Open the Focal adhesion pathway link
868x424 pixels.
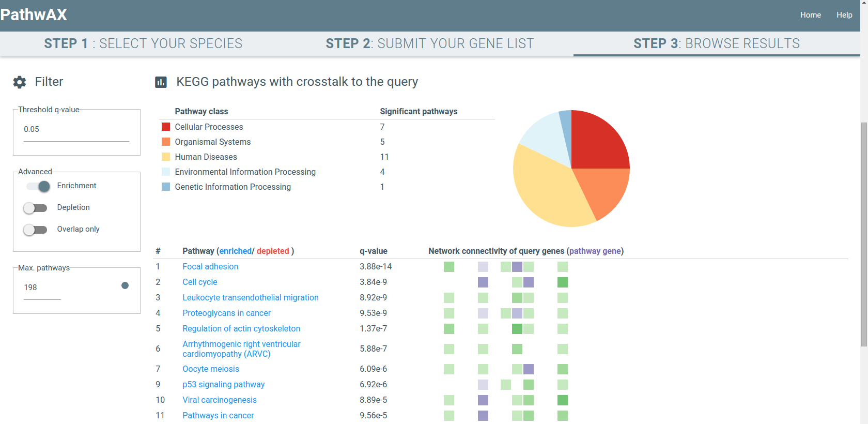pyautogui.click(x=210, y=267)
